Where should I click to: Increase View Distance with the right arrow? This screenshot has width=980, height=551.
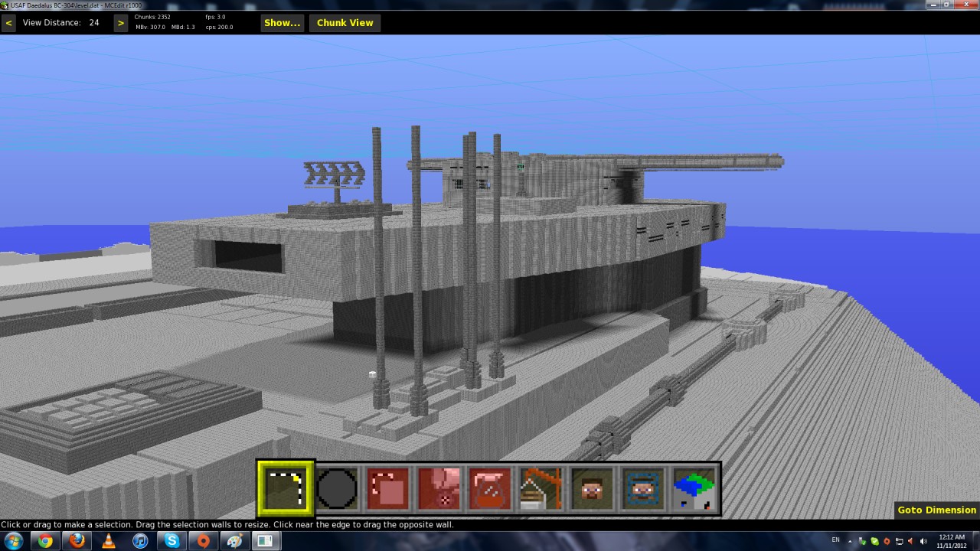(x=120, y=22)
